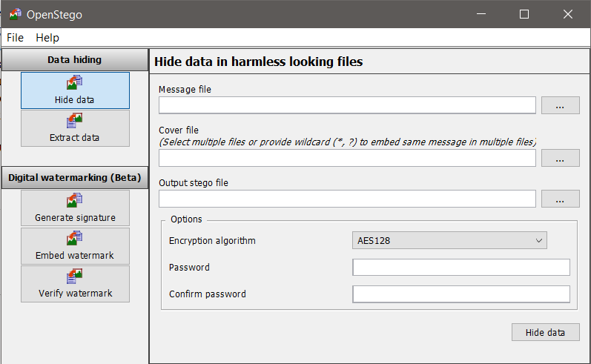591x364 pixels.
Task: Click the Hide data sidebar icon
Action: point(74,83)
